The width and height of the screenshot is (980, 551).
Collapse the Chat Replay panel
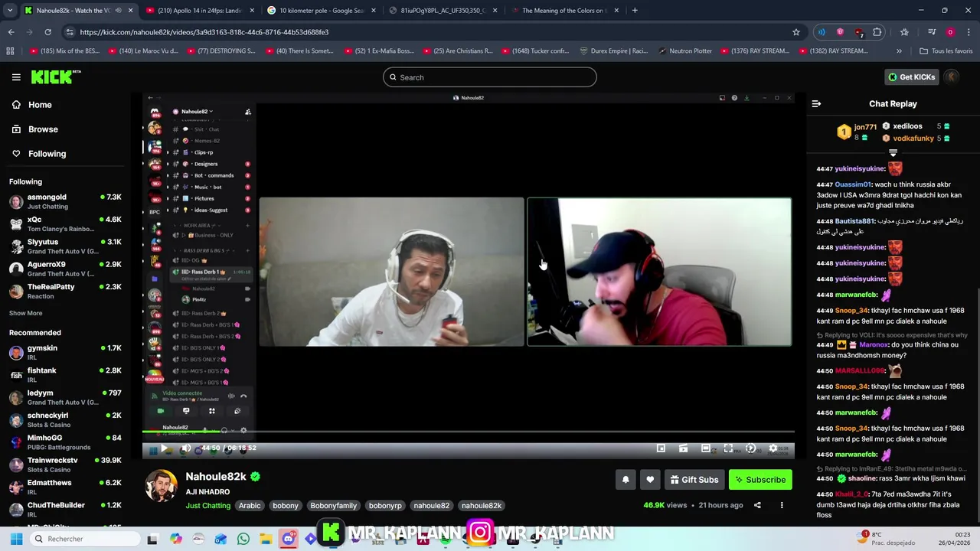tap(816, 104)
